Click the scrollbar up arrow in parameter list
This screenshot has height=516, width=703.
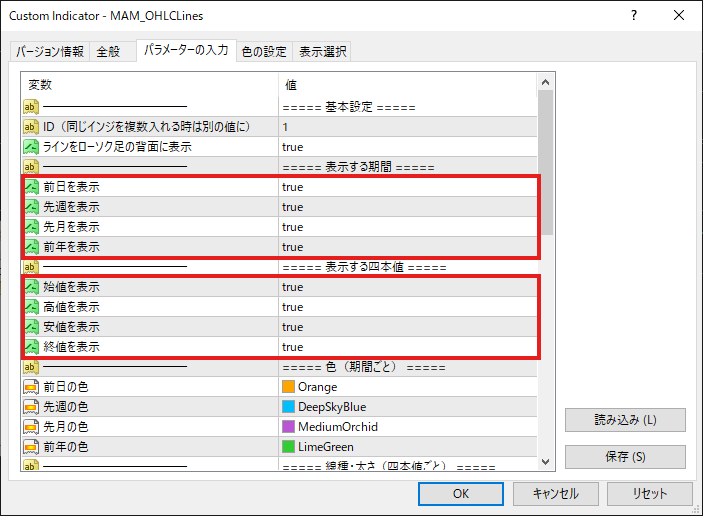click(546, 82)
